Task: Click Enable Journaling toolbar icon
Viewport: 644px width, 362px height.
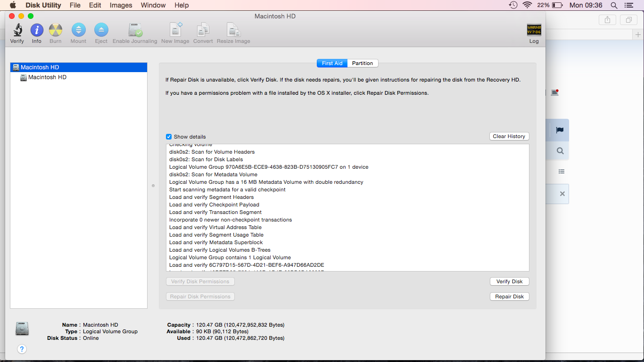Action: [135, 31]
